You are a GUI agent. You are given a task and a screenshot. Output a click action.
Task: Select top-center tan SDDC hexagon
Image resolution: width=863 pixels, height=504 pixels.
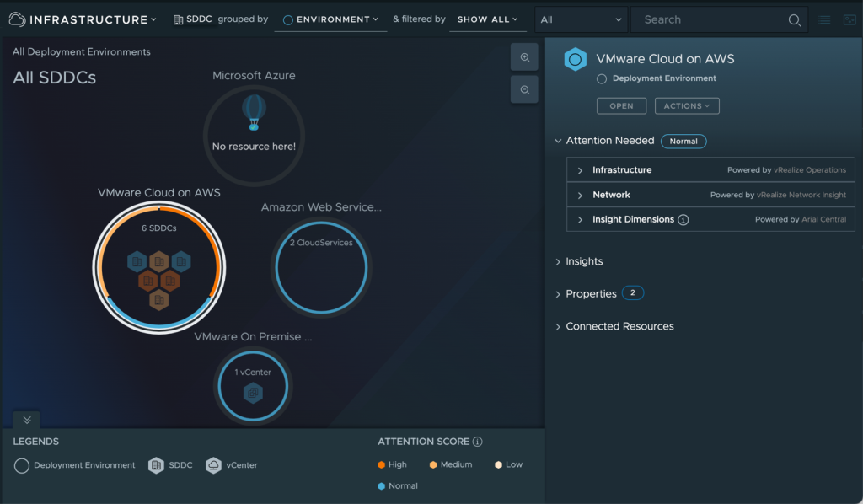tap(159, 261)
